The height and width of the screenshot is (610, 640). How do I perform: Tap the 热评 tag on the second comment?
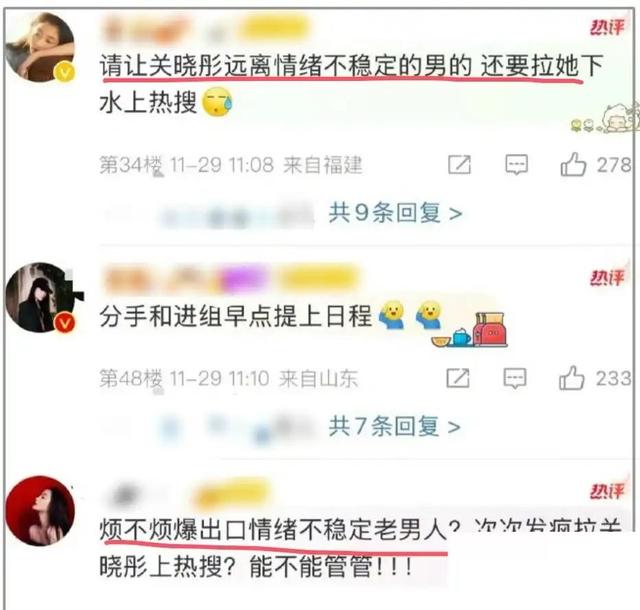pyautogui.click(x=607, y=278)
